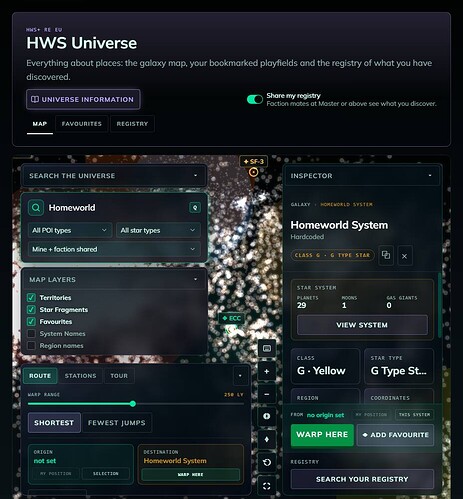Click MY POSITION next to no origin set
463x499 pixels.
(371, 415)
